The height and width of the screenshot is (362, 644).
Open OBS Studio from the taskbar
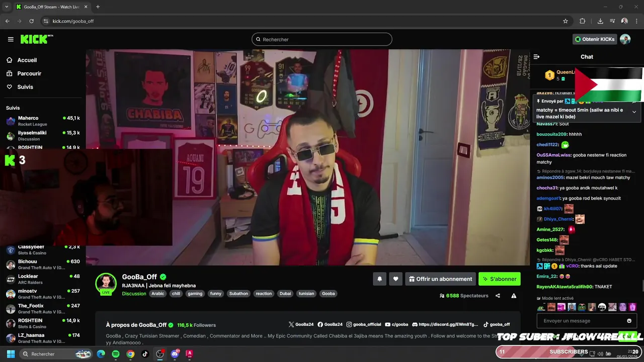[160, 354]
